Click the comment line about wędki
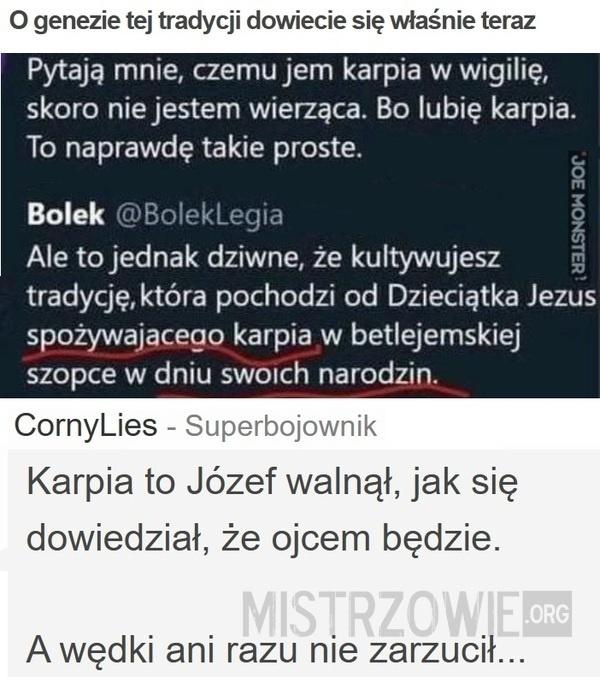This screenshot has height=677, width=600. (x=276, y=650)
